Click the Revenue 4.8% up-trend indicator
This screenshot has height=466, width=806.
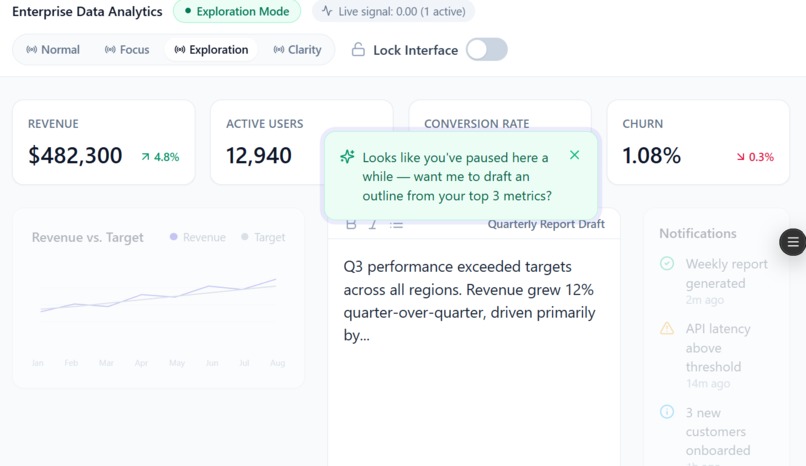pyautogui.click(x=160, y=157)
